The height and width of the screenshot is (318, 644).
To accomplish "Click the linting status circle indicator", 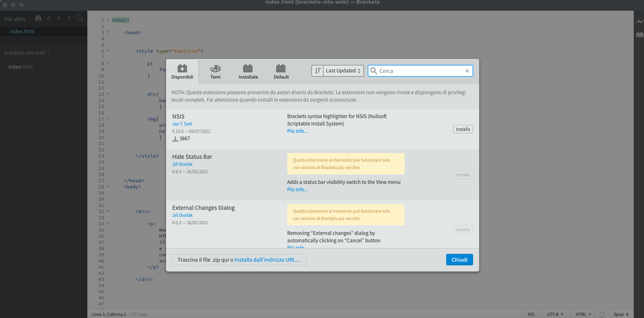I will coord(602,314).
